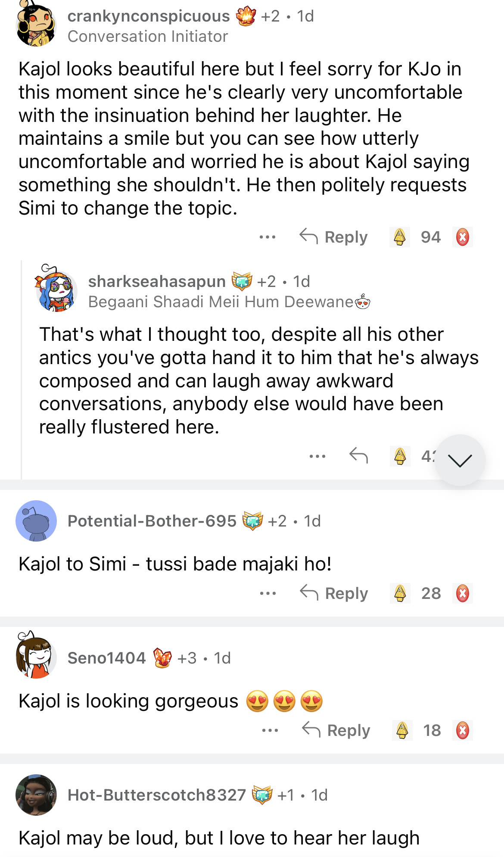Image resolution: width=504 pixels, height=857 pixels.
Task: Tap Seno1404's avatar image
Action: click(36, 656)
